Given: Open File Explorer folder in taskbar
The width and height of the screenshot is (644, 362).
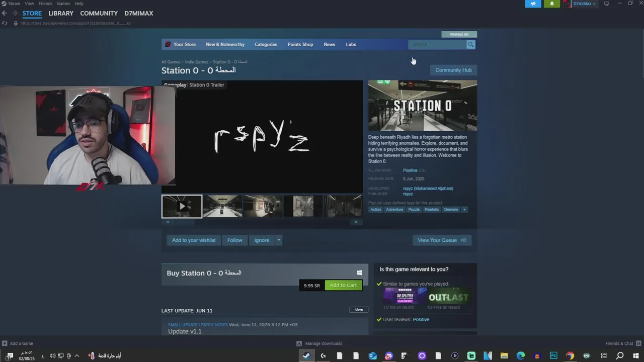Looking at the screenshot, I should tap(504, 355).
